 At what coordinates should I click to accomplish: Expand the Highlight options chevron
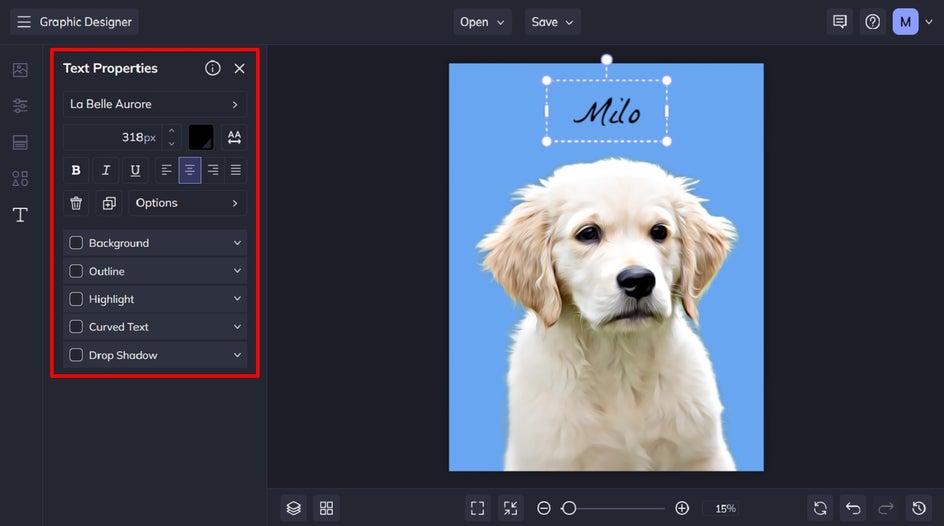coord(237,299)
